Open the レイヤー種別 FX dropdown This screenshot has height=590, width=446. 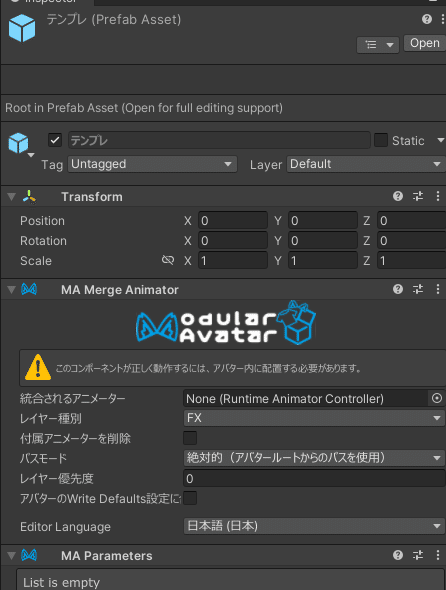click(x=314, y=418)
